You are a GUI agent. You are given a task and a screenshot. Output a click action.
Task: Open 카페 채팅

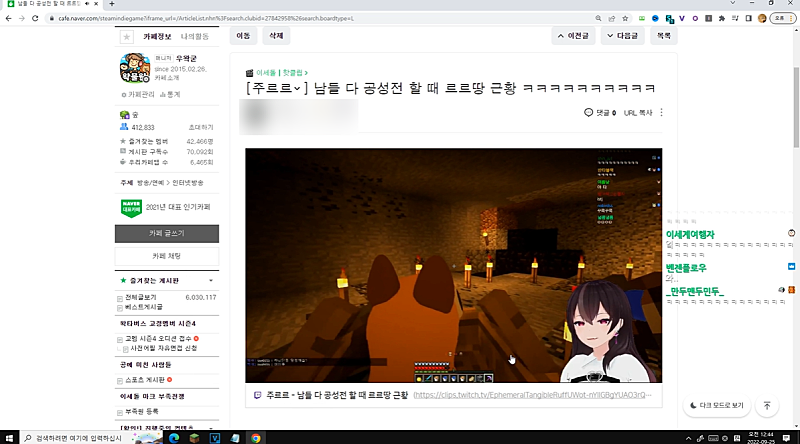coord(167,256)
